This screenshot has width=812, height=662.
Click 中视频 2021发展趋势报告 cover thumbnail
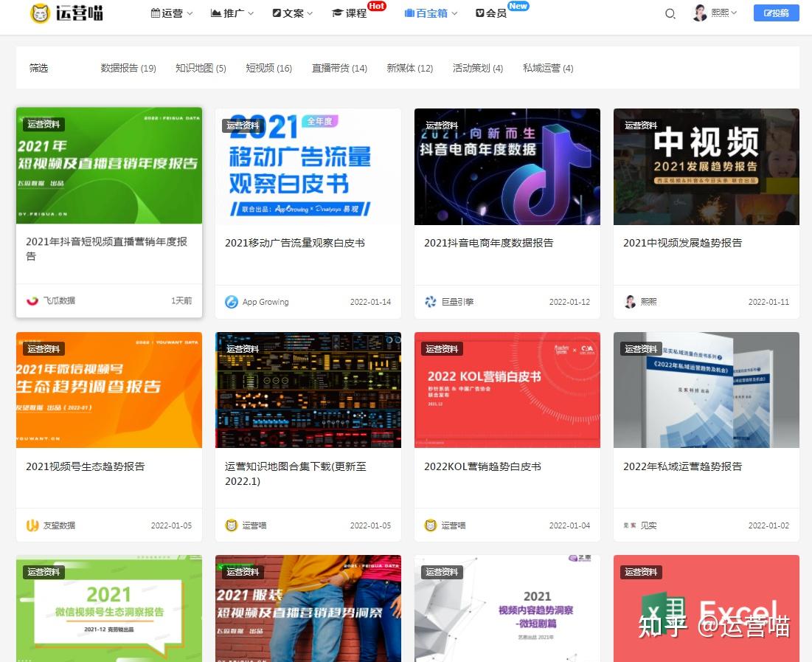(x=707, y=166)
